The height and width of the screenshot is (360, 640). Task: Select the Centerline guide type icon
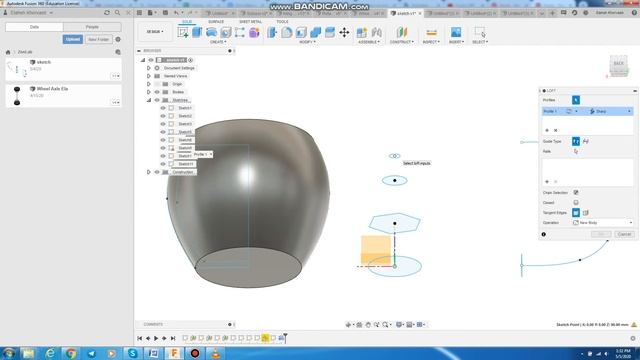[x=586, y=141]
